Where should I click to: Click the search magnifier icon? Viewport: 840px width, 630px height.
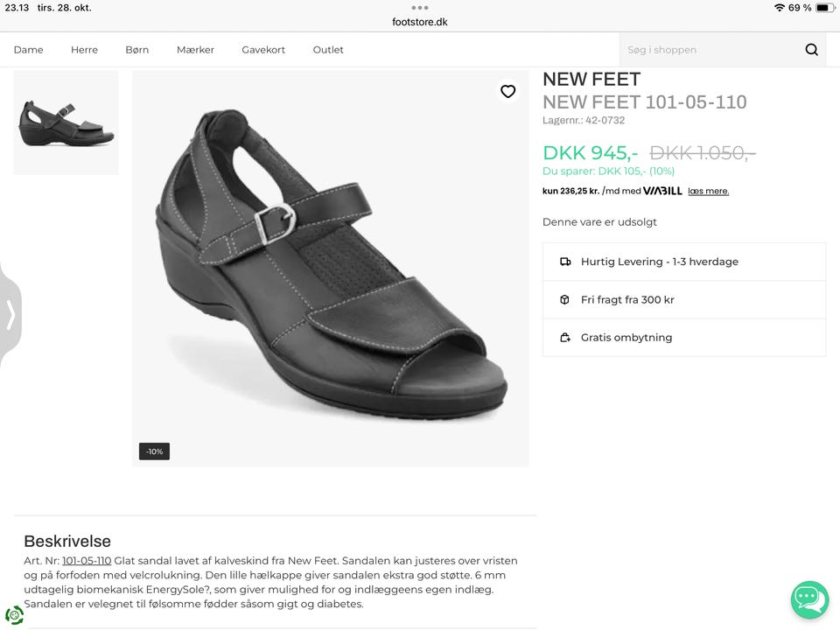click(x=811, y=50)
